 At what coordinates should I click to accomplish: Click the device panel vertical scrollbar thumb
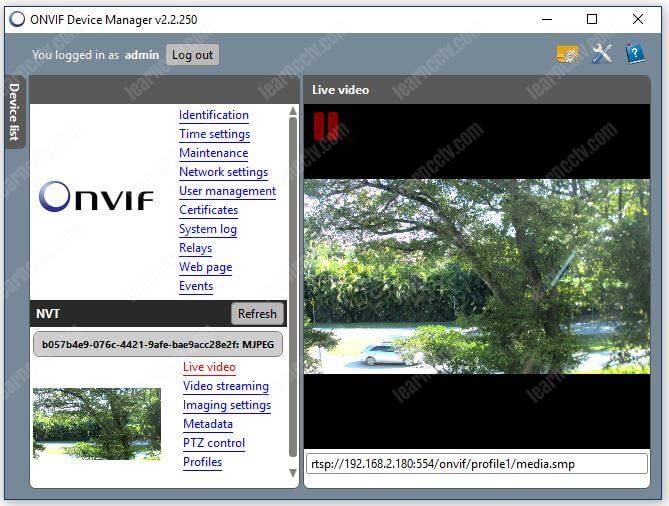point(293,287)
